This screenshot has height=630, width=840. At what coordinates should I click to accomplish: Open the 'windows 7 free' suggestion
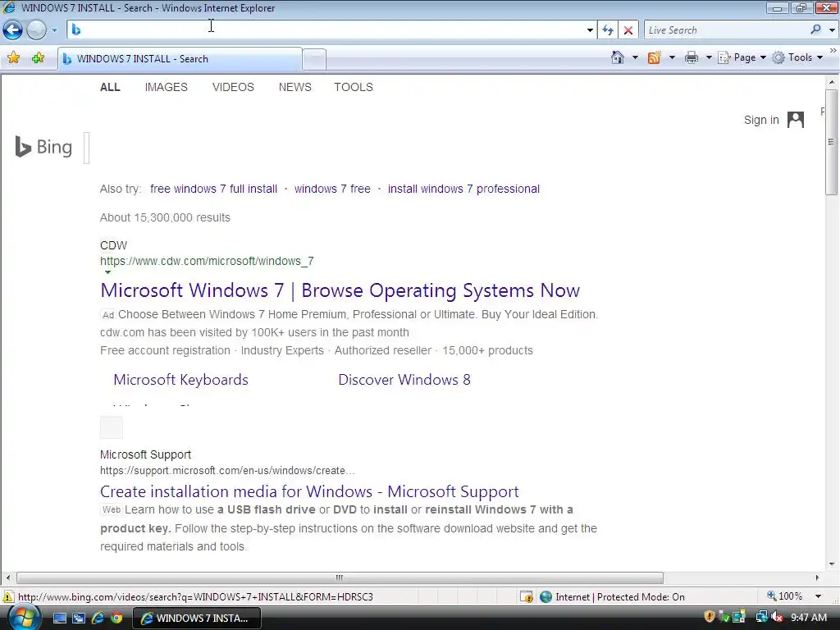tap(332, 189)
